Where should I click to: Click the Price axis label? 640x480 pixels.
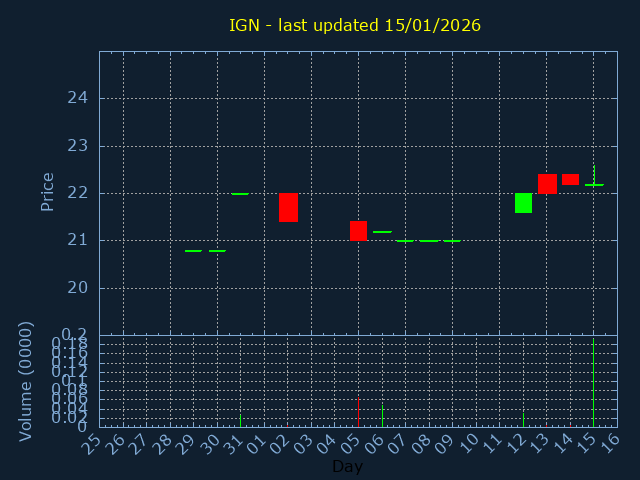47,192
